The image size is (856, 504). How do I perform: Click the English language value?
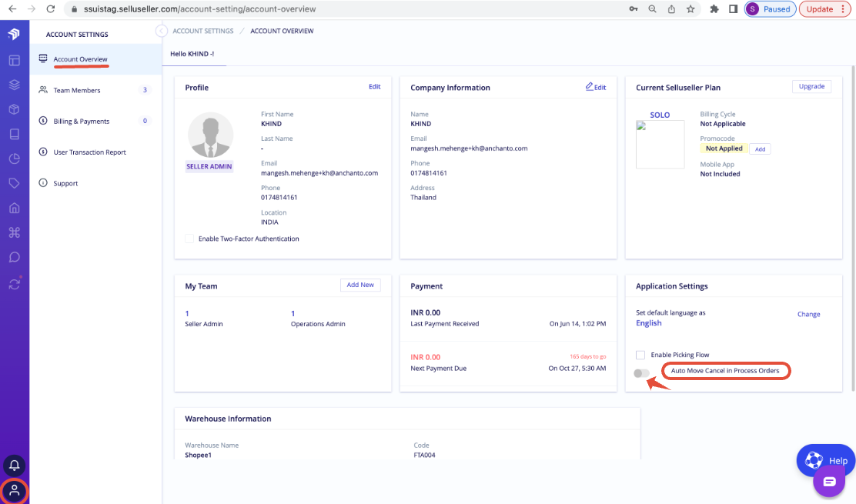point(649,323)
